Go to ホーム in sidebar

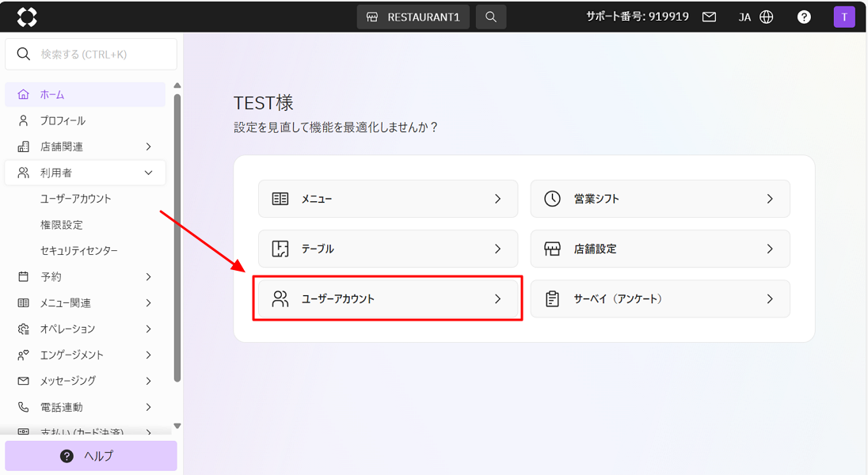[86, 95]
